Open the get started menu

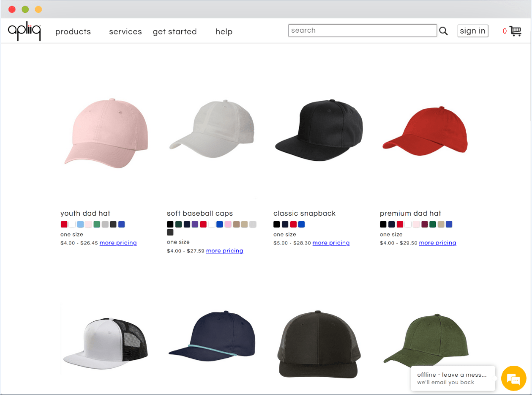[x=175, y=32]
